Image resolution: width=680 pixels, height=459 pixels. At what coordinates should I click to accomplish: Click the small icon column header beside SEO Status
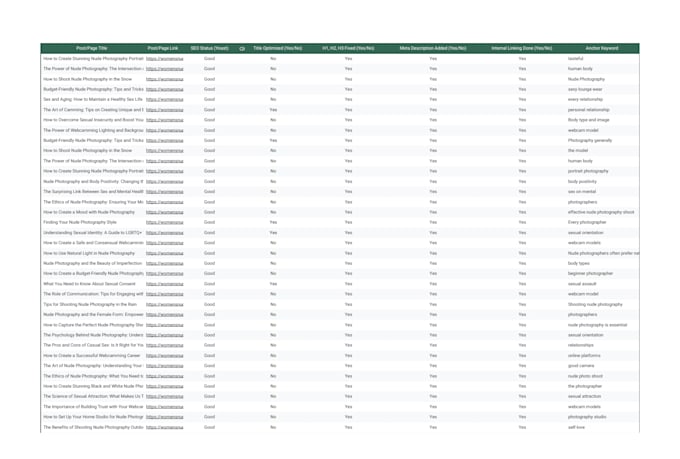point(242,49)
